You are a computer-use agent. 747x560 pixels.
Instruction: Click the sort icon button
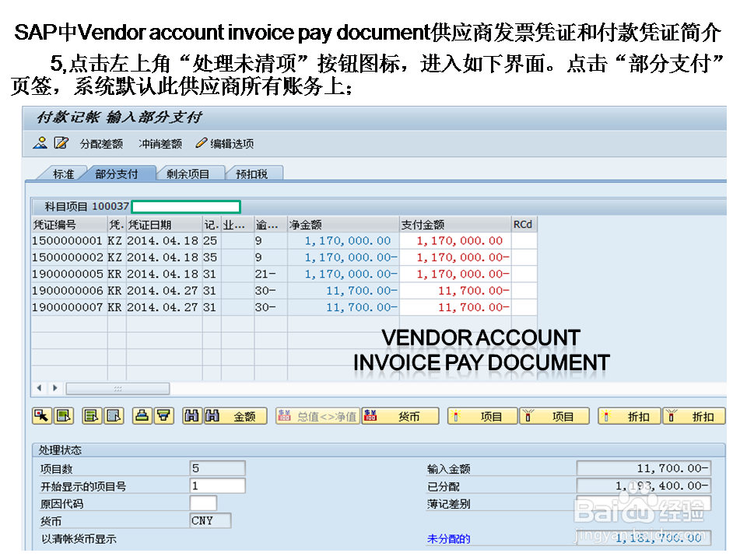[142, 416]
